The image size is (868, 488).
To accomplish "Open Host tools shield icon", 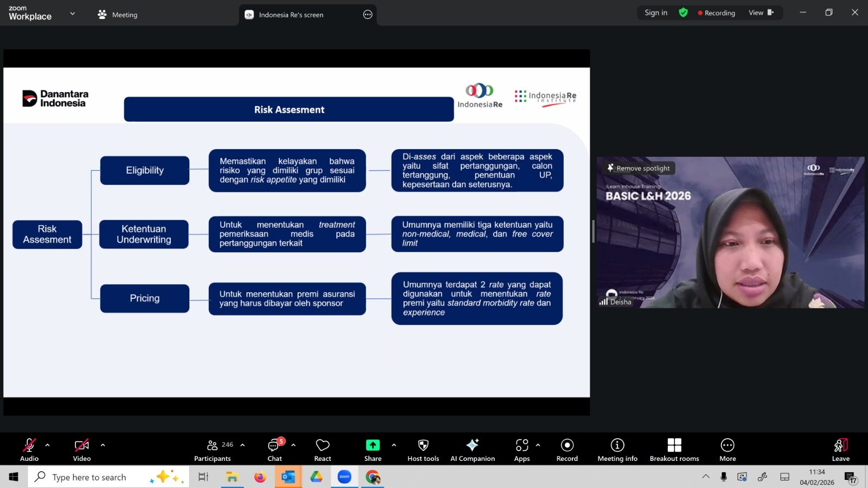I will [x=423, y=450].
